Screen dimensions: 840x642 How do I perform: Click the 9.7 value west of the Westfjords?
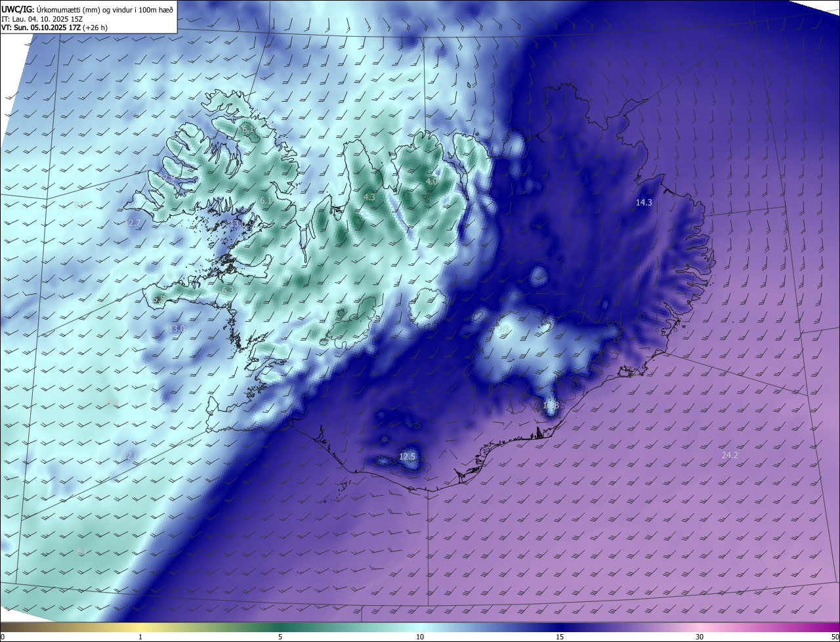tap(79, 205)
